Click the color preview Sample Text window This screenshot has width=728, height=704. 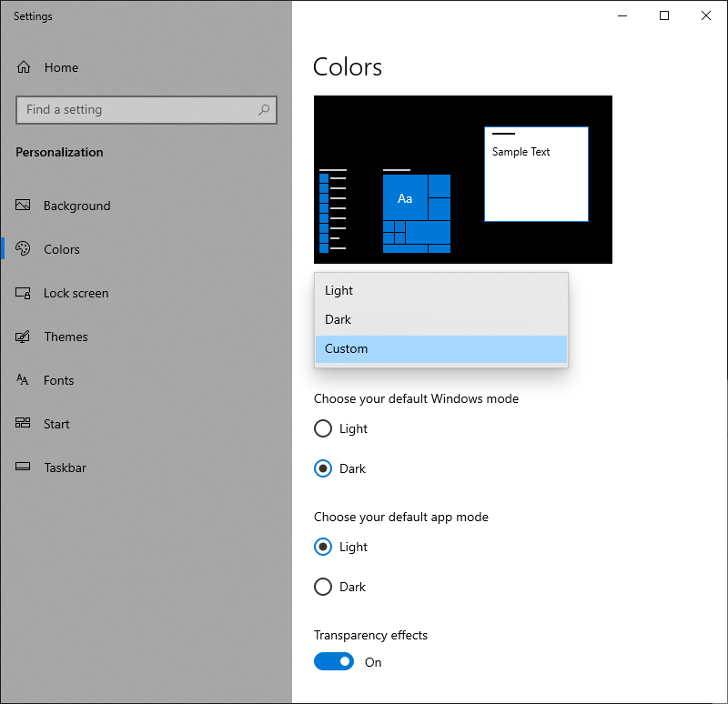[x=536, y=174]
